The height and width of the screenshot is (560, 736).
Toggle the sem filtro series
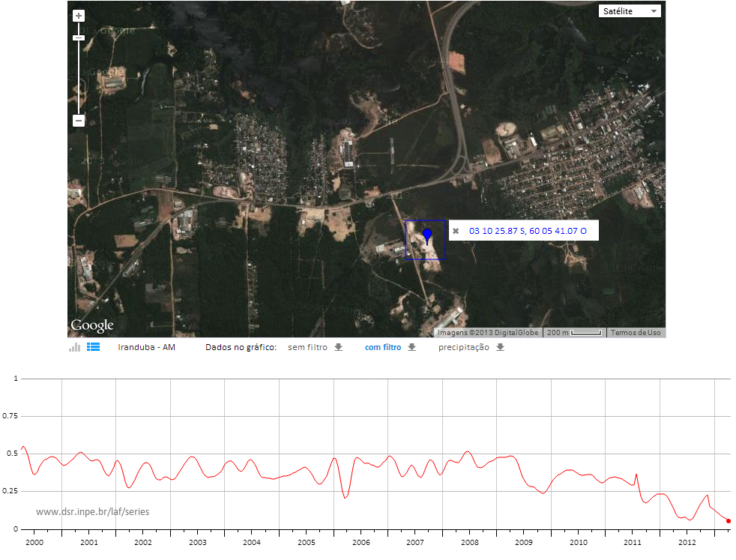coord(307,347)
